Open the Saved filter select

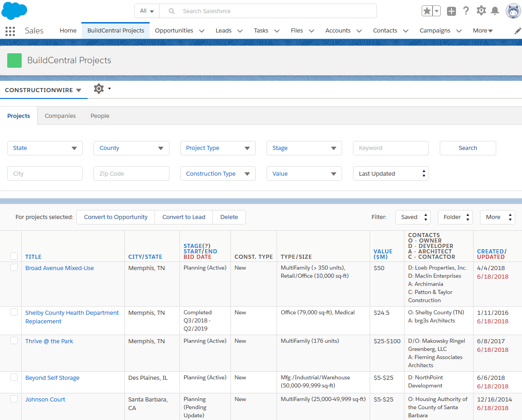click(x=413, y=217)
